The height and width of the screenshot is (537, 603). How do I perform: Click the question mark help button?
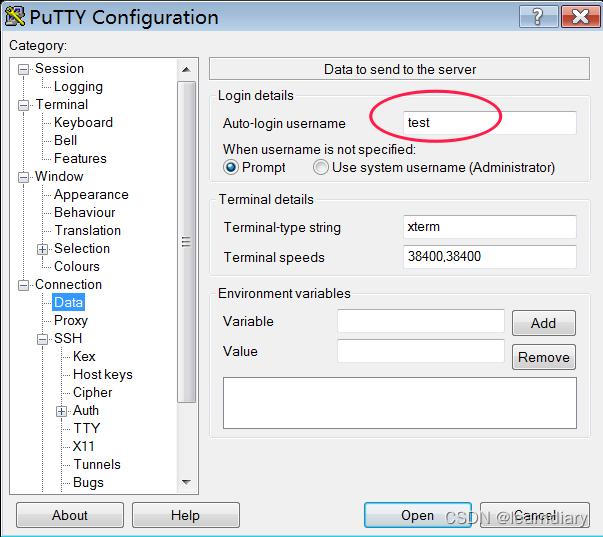pos(538,17)
